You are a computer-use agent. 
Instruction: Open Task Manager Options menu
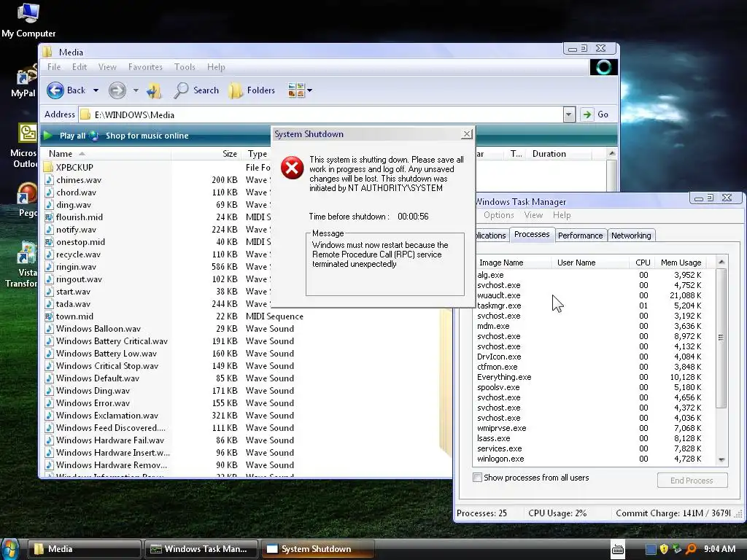coord(499,215)
